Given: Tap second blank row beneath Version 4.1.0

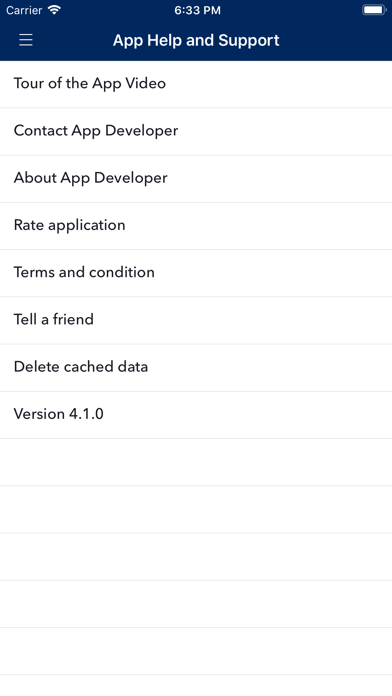Looking at the screenshot, I should point(196,509).
